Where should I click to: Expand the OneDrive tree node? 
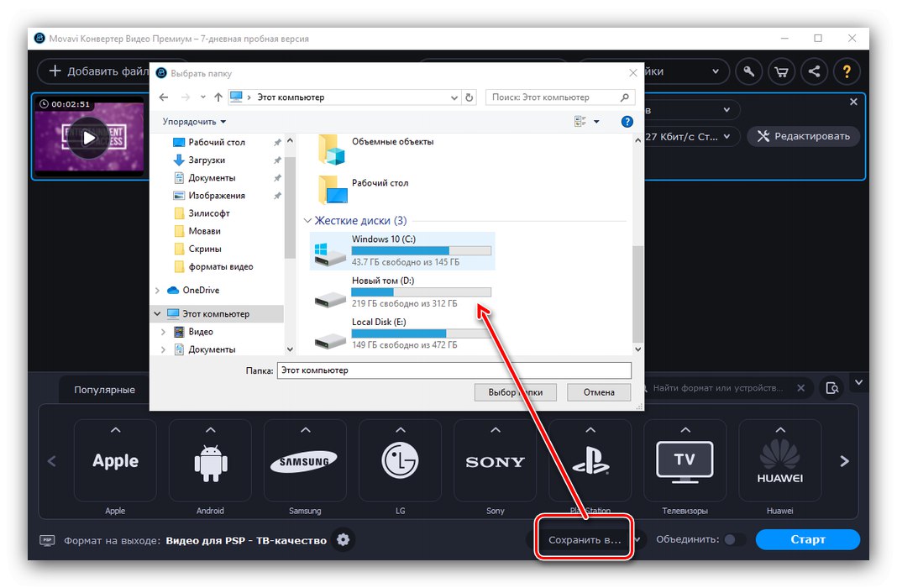(x=157, y=291)
